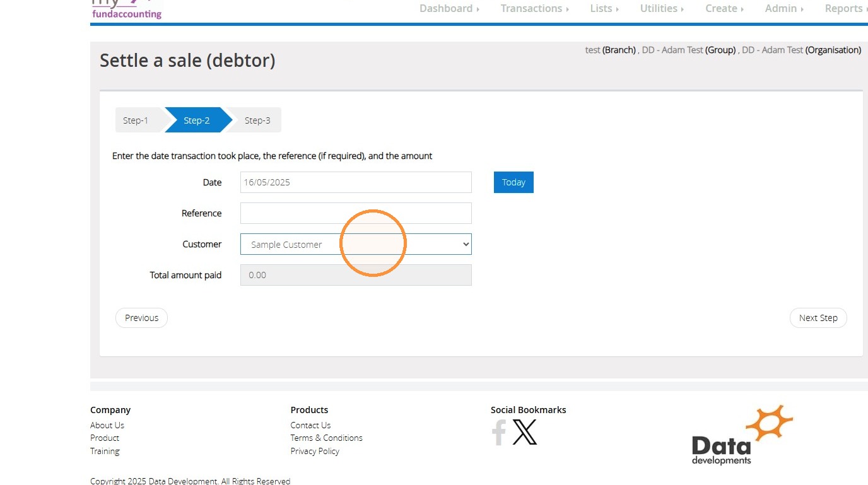Image resolution: width=868 pixels, height=485 pixels.
Task: Click the Copyright 2025 Data Development text
Action: [x=190, y=481]
